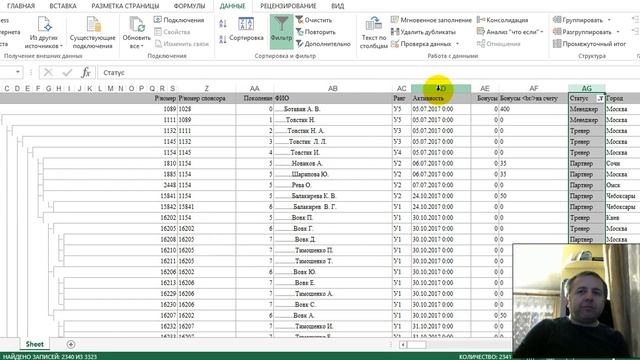The image size is (640, 360).
Task: Open Data Validation (Проверка данных)
Action: click(421, 44)
